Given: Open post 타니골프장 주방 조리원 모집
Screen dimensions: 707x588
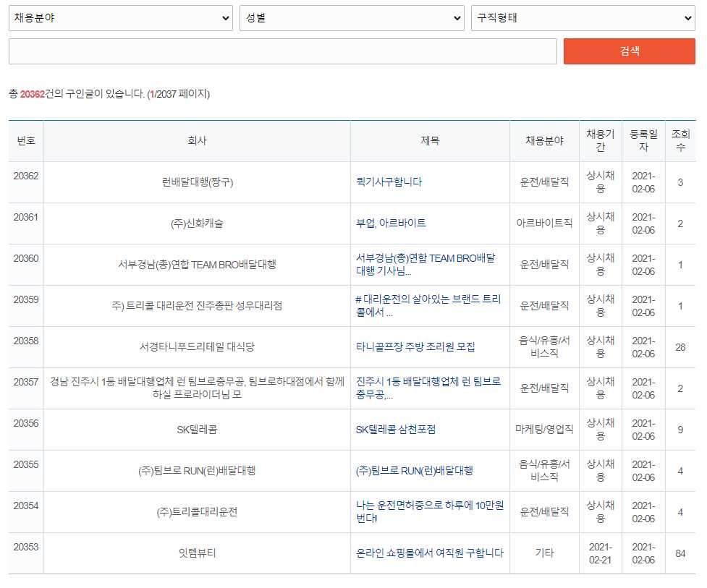Looking at the screenshot, I should tap(415, 347).
